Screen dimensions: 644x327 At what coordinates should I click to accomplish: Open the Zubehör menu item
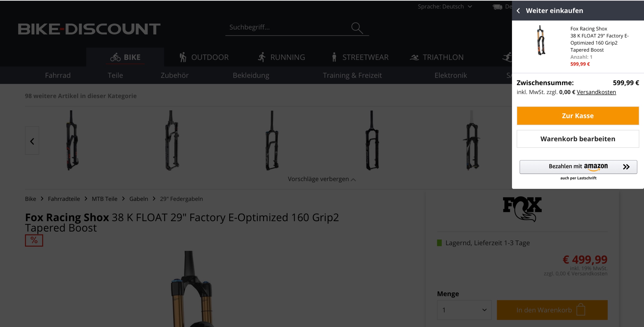[175, 75]
